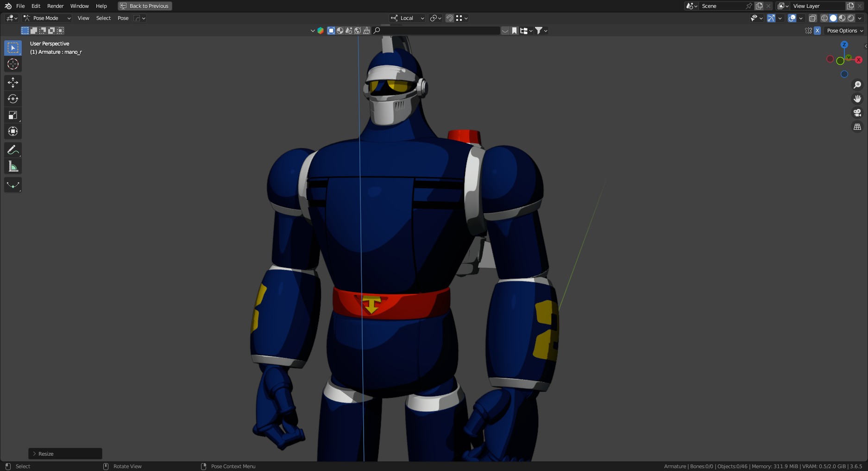Open shading options dropdown arrow
The image size is (868, 471).
tap(860, 18)
